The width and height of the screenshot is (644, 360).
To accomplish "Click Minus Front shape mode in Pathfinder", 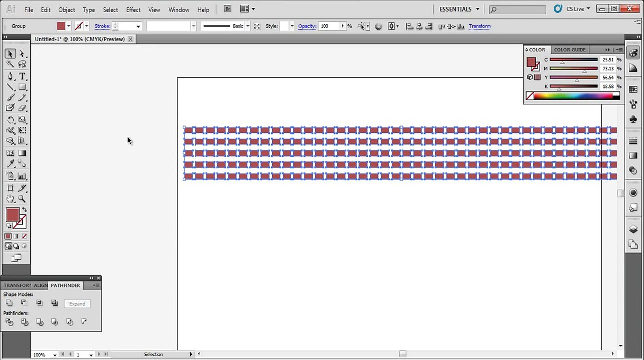I will 24,303.
